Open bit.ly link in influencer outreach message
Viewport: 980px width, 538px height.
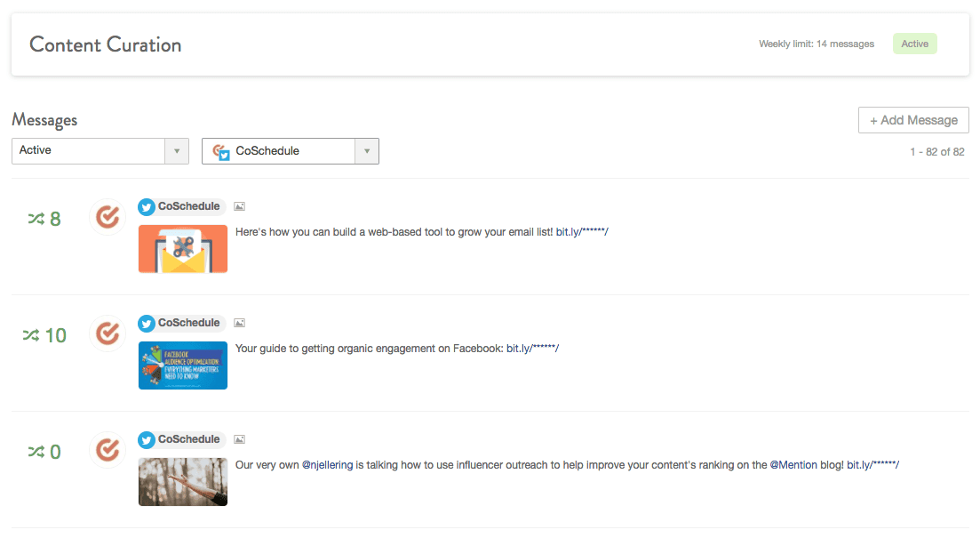coord(872,465)
